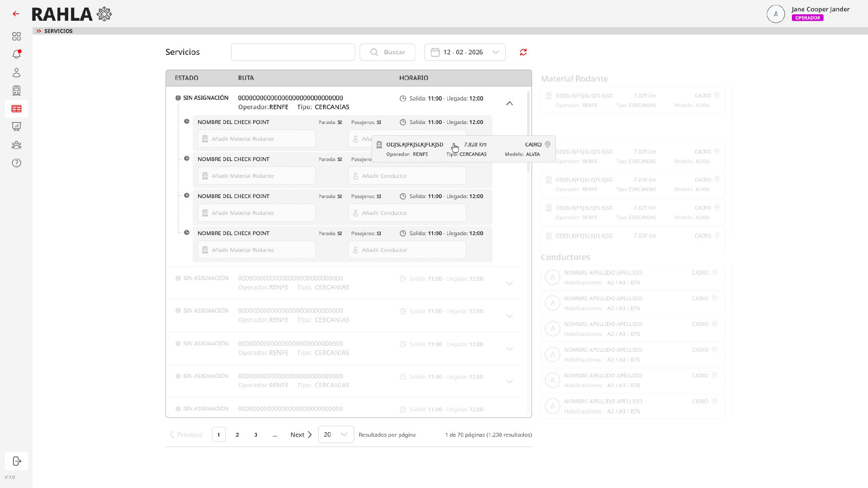Open the presentation chart sidebar icon
Screen dimensions: 868x488
(x=16, y=127)
